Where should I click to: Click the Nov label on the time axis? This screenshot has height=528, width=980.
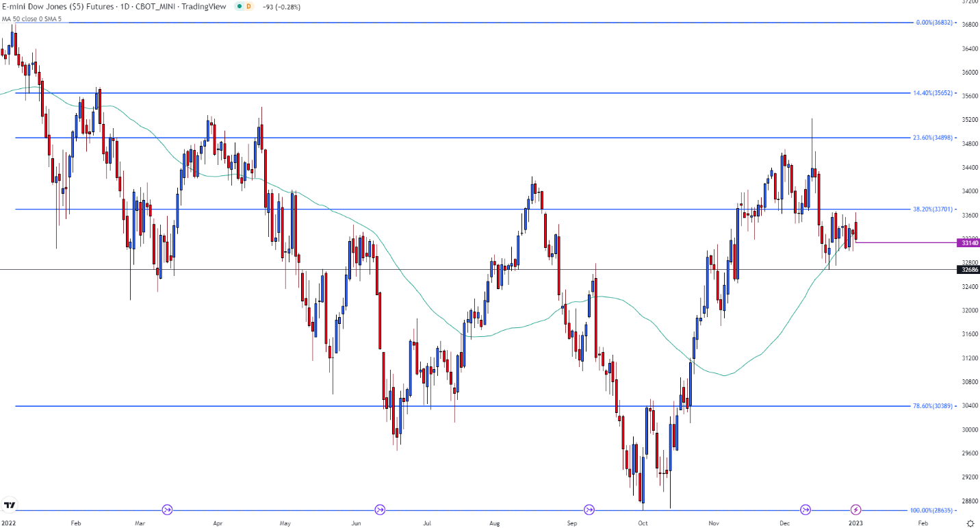tap(714, 523)
